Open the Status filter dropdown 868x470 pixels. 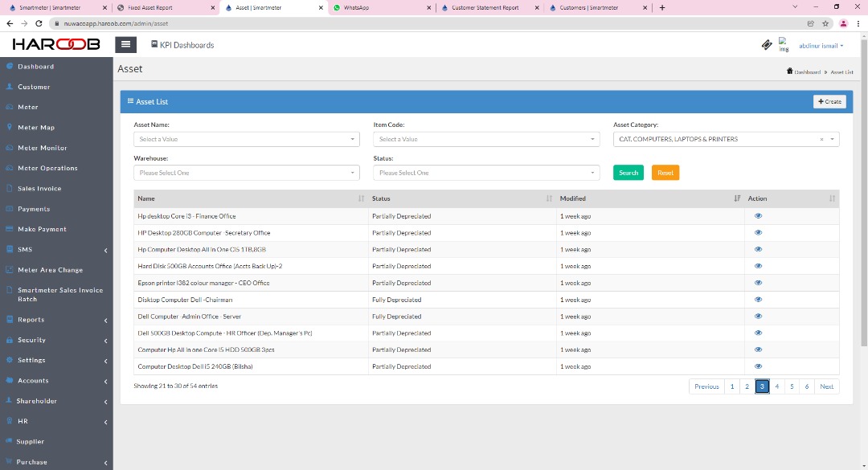pyautogui.click(x=486, y=173)
